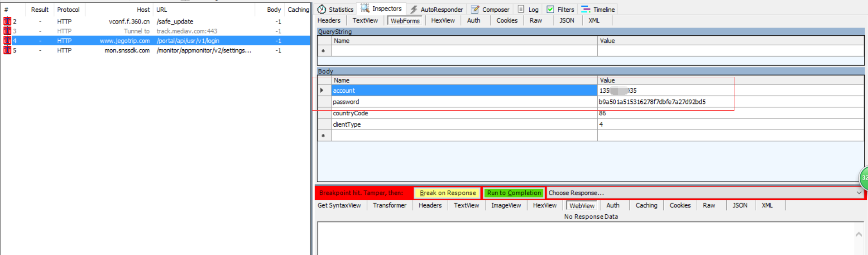Select the clientType name cell
868x255 pixels.
pyautogui.click(x=464, y=124)
